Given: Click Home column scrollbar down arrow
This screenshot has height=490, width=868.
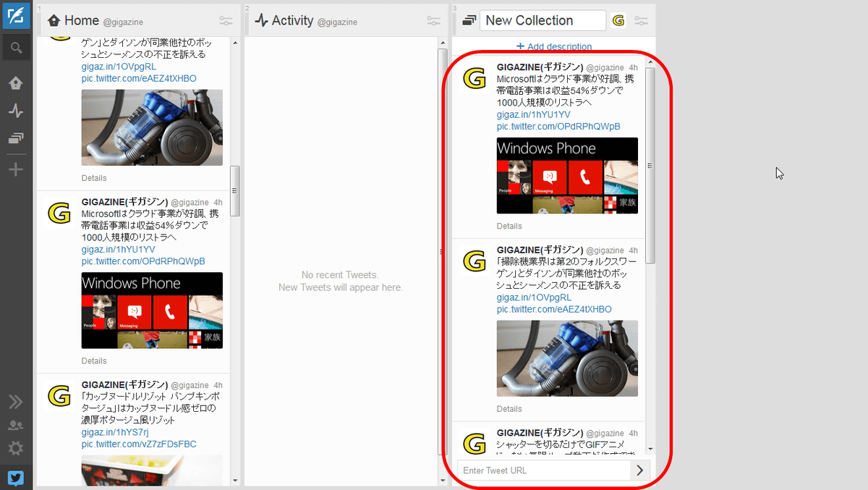Looking at the screenshot, I should coord(235,480).
